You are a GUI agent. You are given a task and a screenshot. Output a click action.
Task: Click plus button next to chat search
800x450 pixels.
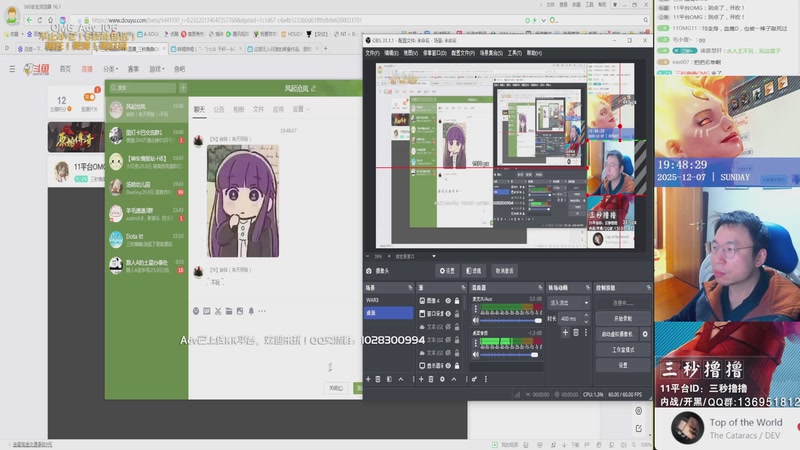coord(183,88)
